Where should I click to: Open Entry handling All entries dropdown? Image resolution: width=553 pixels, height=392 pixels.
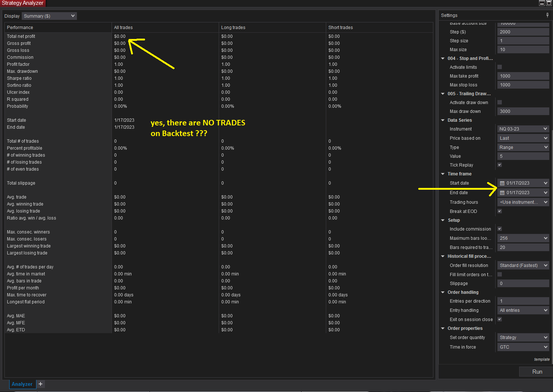(523, 310)
